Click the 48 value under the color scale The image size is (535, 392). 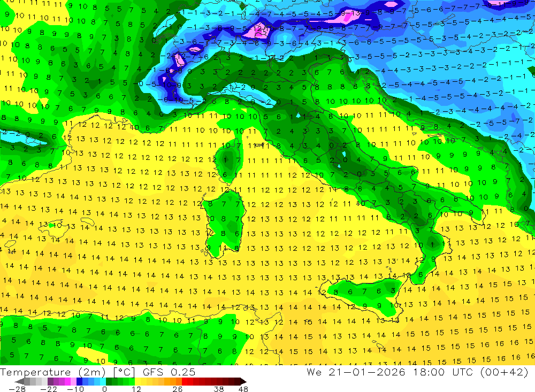[243, 389]
